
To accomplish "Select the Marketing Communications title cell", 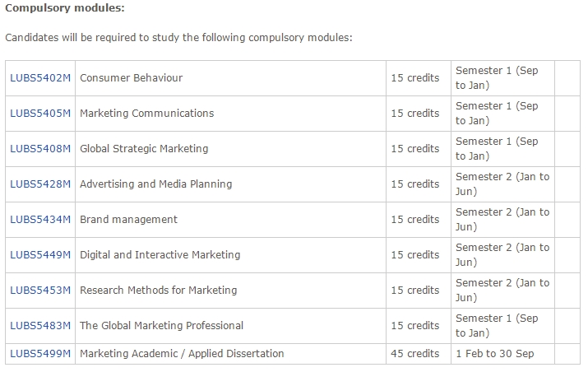I will tap(146, 114).
